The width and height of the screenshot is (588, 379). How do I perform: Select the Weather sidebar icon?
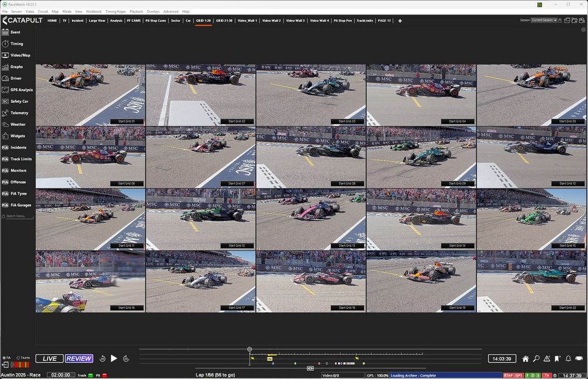[6, 125]
